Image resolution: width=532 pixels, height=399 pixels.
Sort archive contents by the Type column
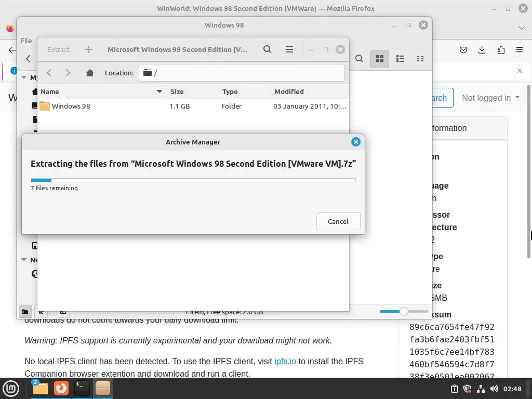pyautogui.click(x=245, y=91)
